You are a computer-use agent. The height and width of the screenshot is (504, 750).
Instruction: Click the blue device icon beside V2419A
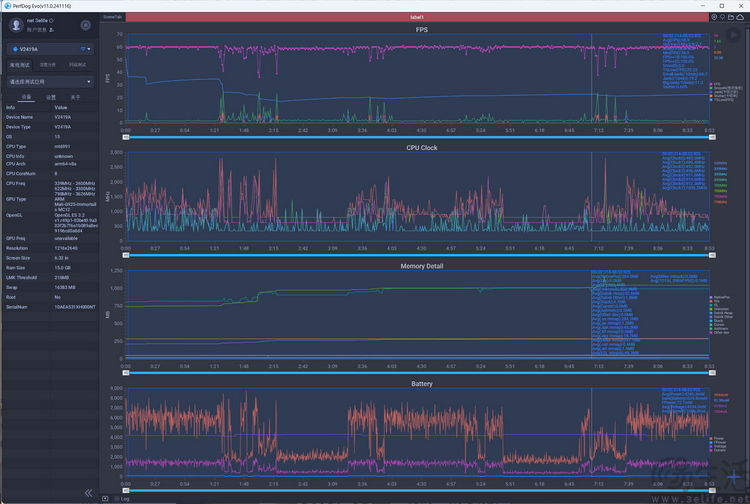click(x=15, y=49)
